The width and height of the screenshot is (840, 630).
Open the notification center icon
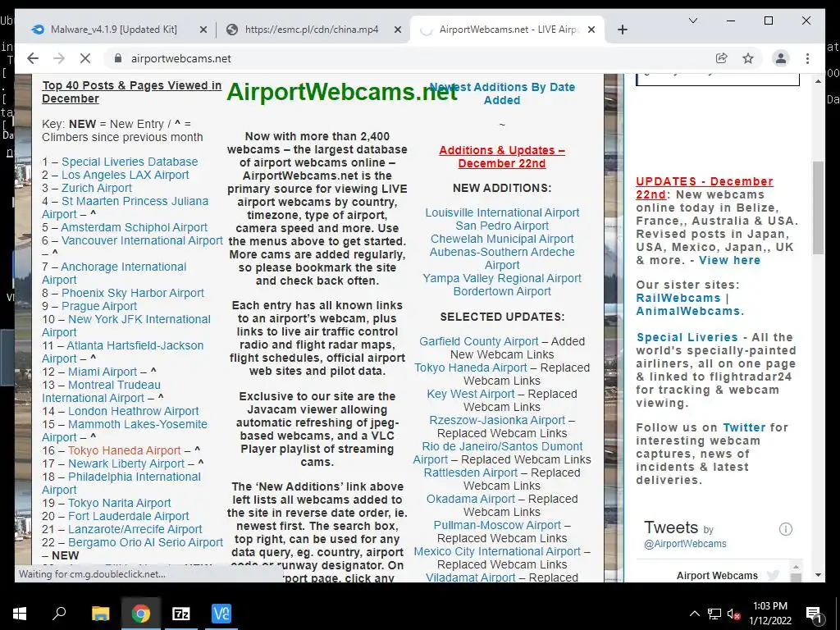814,614
